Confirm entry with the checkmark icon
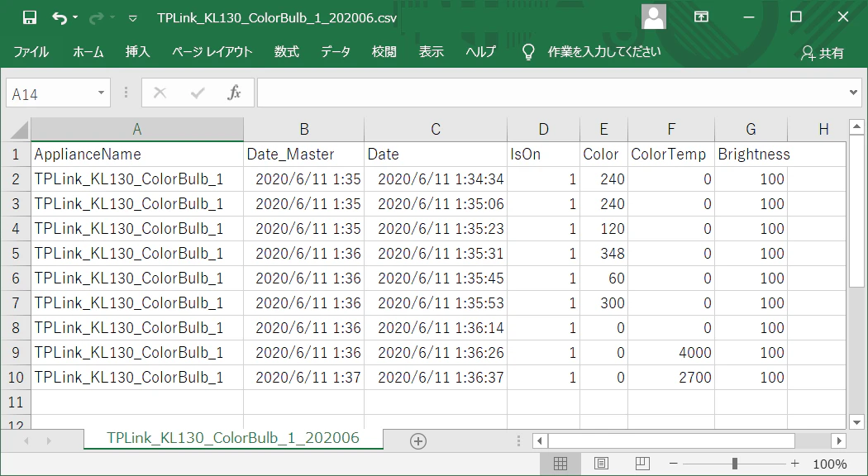Image resolution: width=868 pixels, height=476 pixels. point(198,93)
